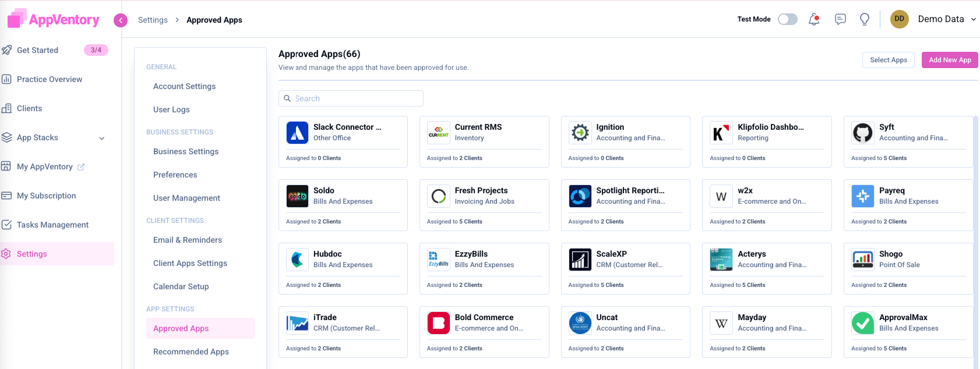980x369 pixels.
Task: Toggle the Test Mode switch
Action: click(x=788, y=19)
